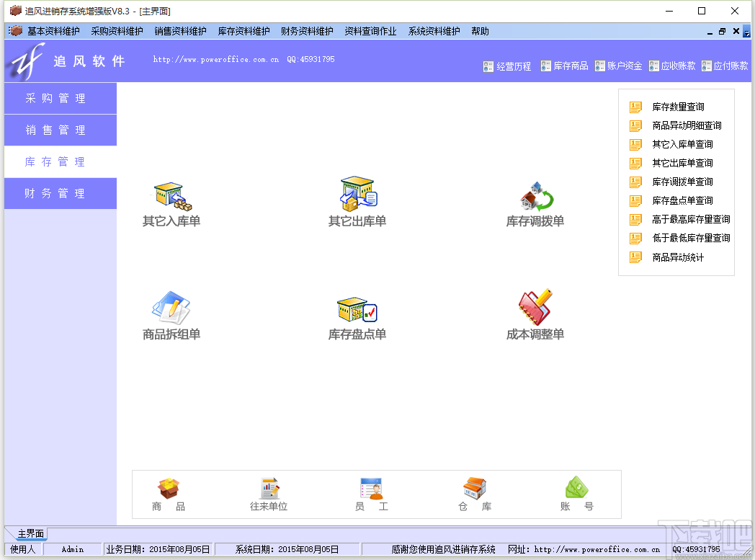Click the 账户资金 toolbar icon
755x560 pixels.
click(599, 66)
